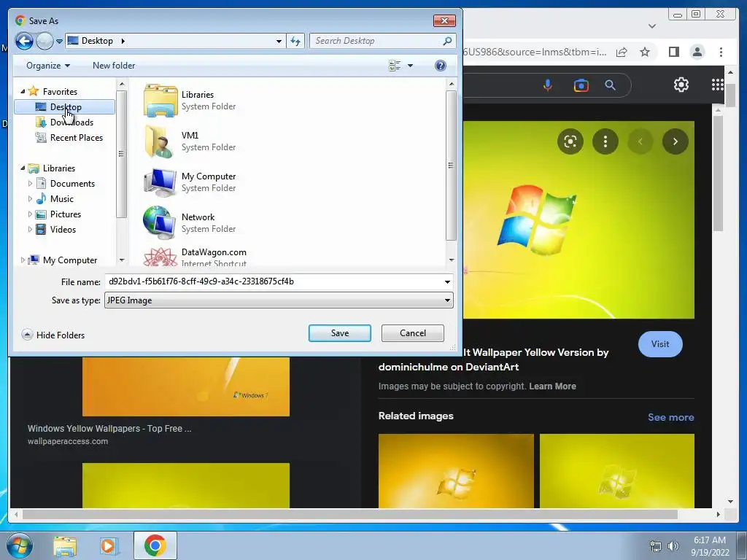Open the recent pages dropdown arrow
Screen dimensions: 747x560
59,42
